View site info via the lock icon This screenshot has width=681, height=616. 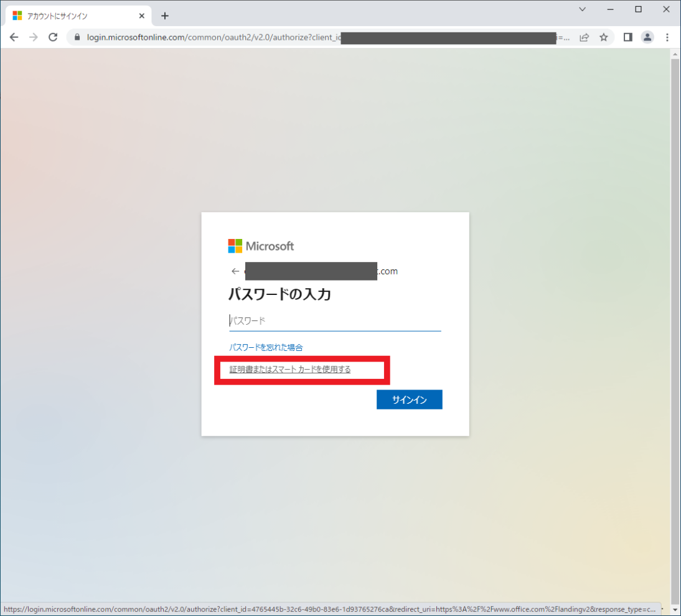pos(77,37)
